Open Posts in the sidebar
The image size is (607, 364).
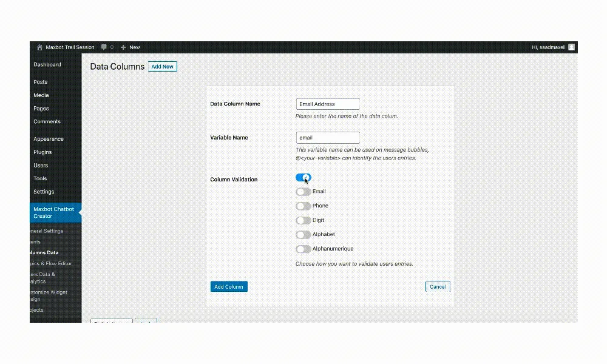(40, 82)
